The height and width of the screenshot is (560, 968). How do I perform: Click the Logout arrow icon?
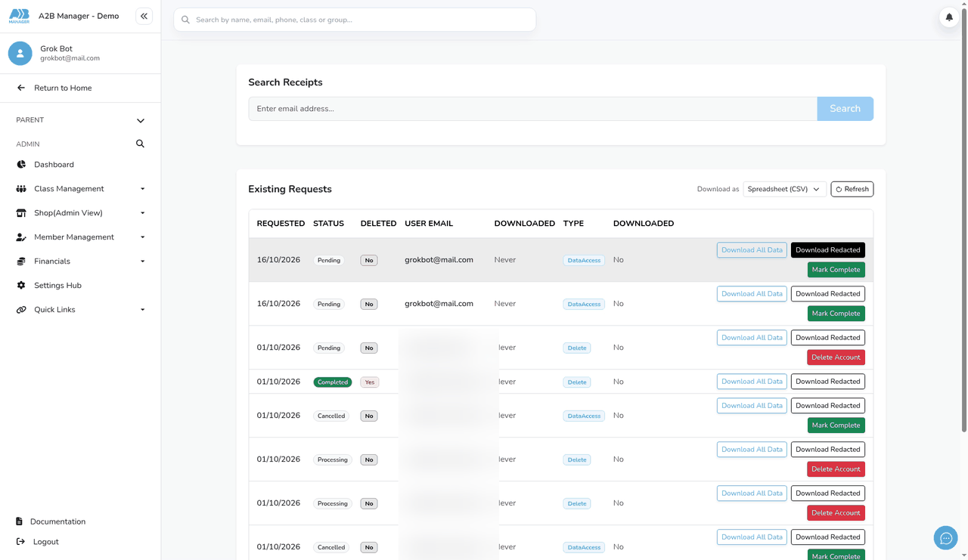[20, 541]
